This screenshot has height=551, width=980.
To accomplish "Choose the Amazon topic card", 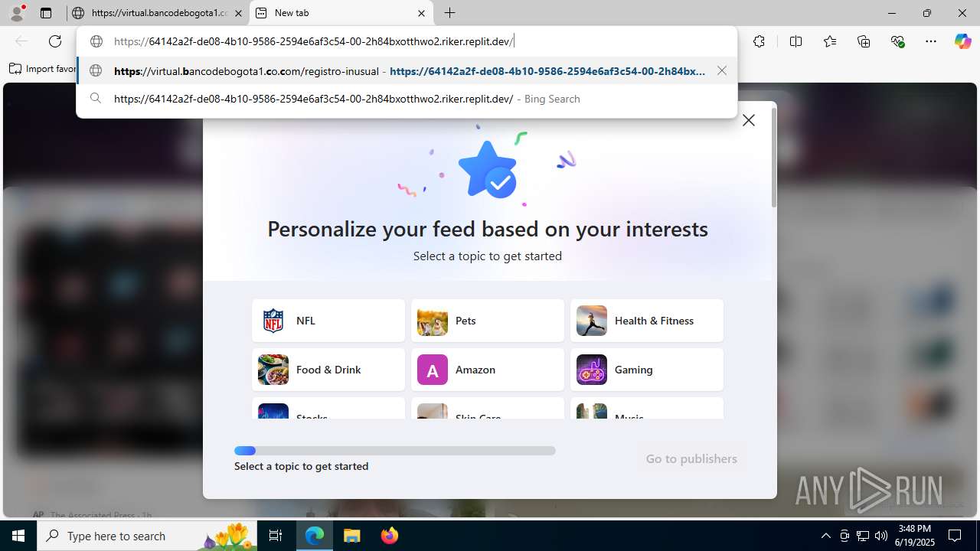I will (x=488, y=370).
